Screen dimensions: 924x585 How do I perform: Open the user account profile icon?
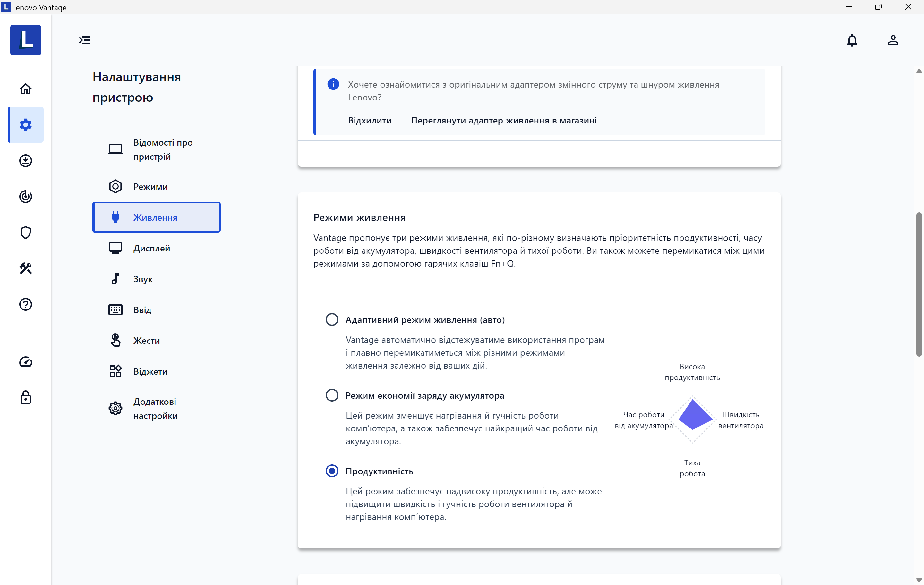893,40
